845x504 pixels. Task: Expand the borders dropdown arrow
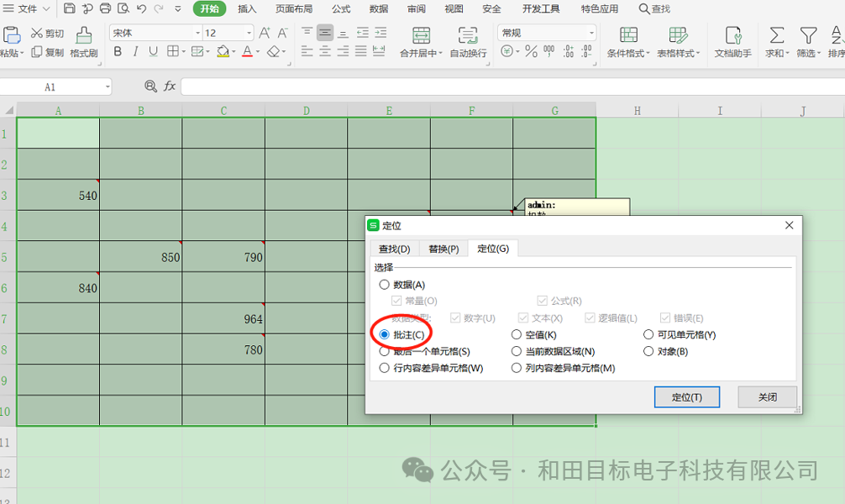(x=184, y=52)
